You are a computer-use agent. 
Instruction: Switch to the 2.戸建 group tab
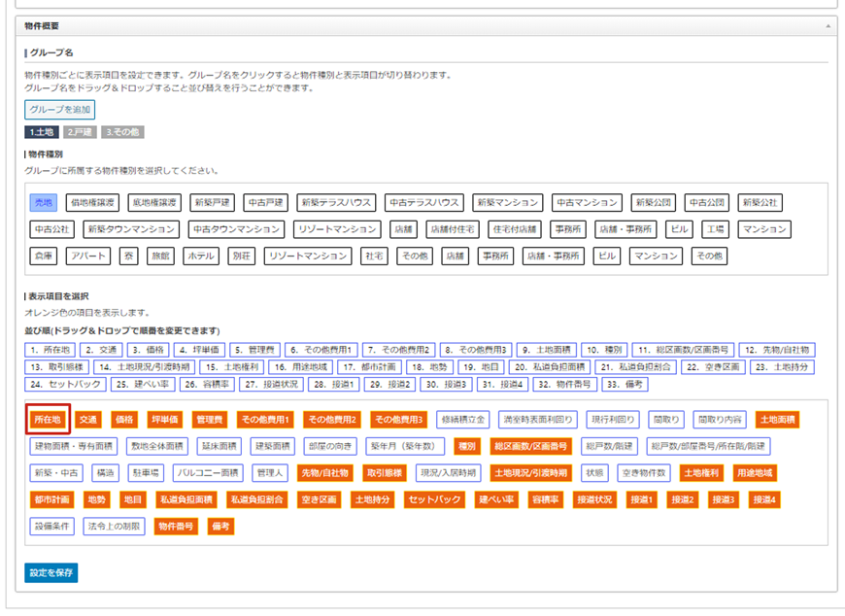pos(80,132)
